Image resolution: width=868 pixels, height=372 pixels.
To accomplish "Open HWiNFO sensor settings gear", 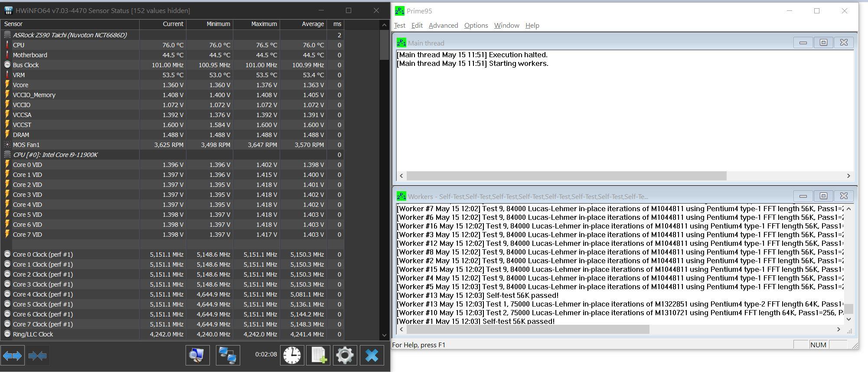I will 345,356.
